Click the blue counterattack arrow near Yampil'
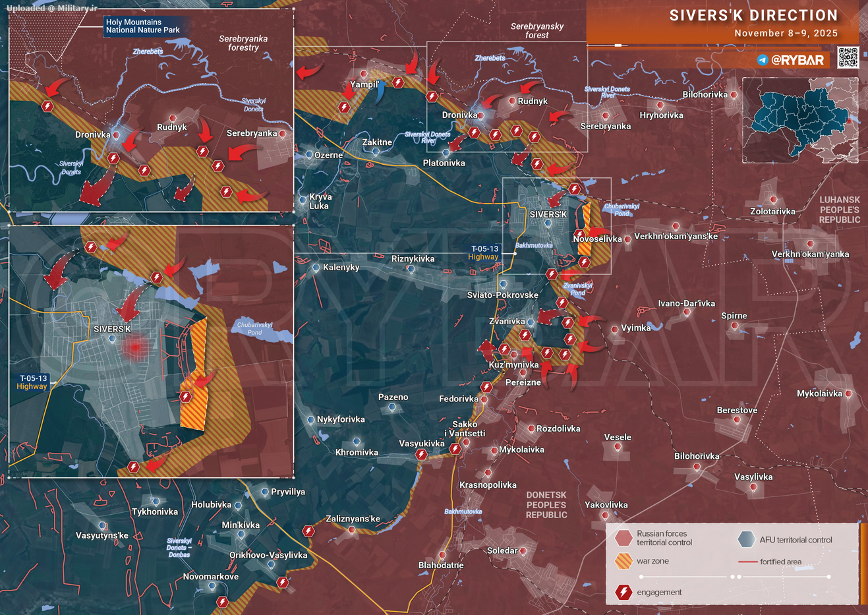The image size is (868, 615). [381, 93]
